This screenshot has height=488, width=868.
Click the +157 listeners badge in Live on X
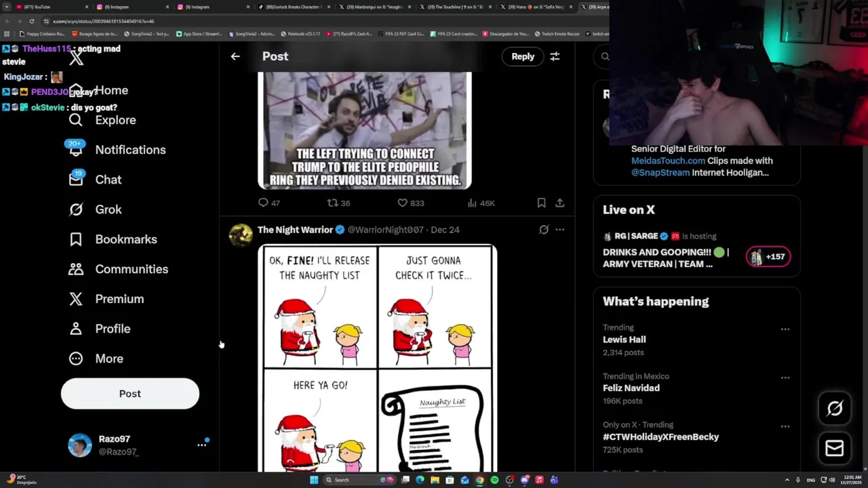[768, 257]
